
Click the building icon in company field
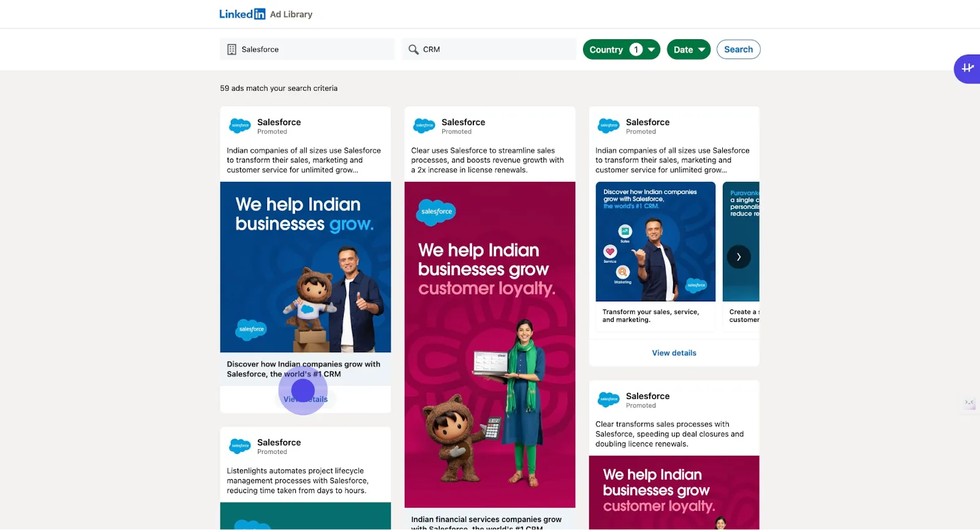[232, 50]
